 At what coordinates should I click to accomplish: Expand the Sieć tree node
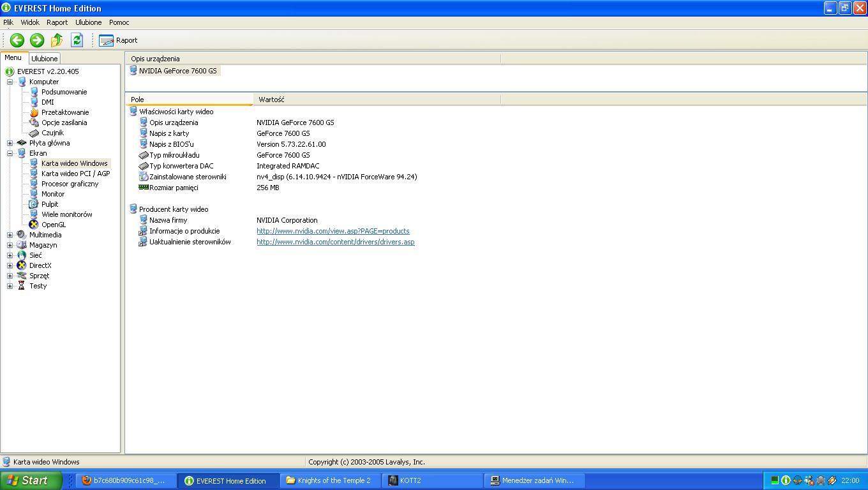(10, 255)
